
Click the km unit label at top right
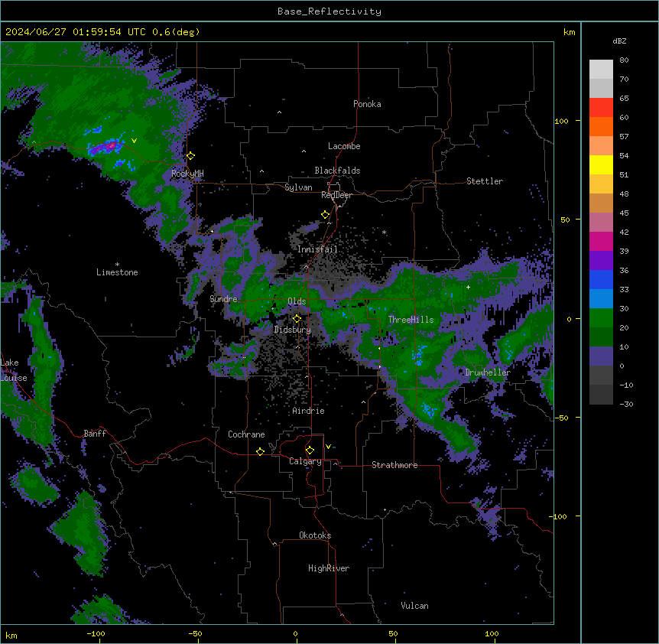coord(570,32)
